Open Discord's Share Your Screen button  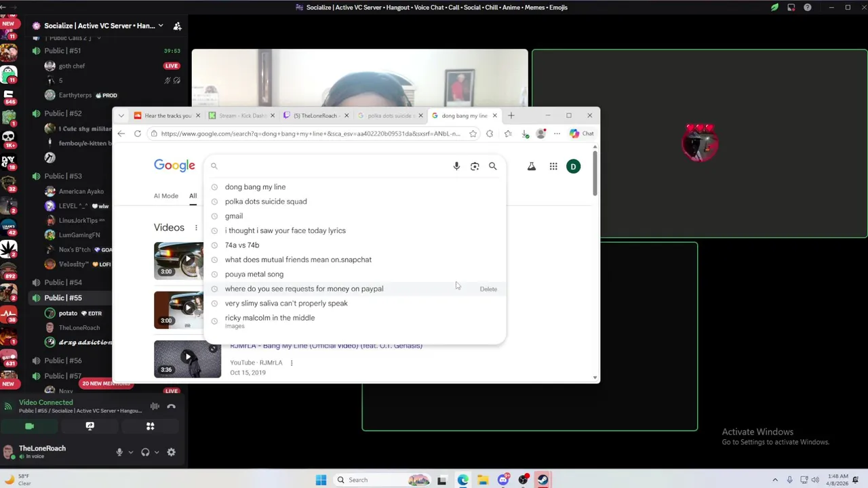pos(90,426)
